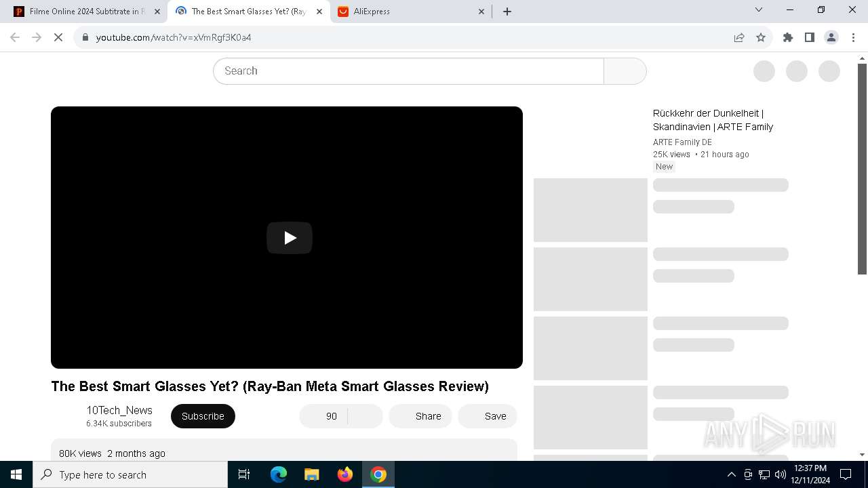Open the network status tray icon

(764, 474)
